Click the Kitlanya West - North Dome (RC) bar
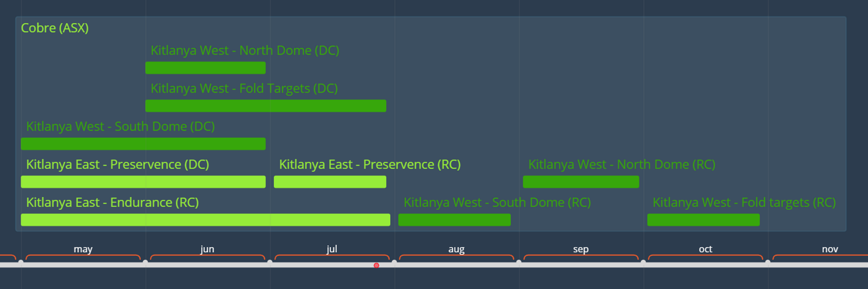 [581, 182]
